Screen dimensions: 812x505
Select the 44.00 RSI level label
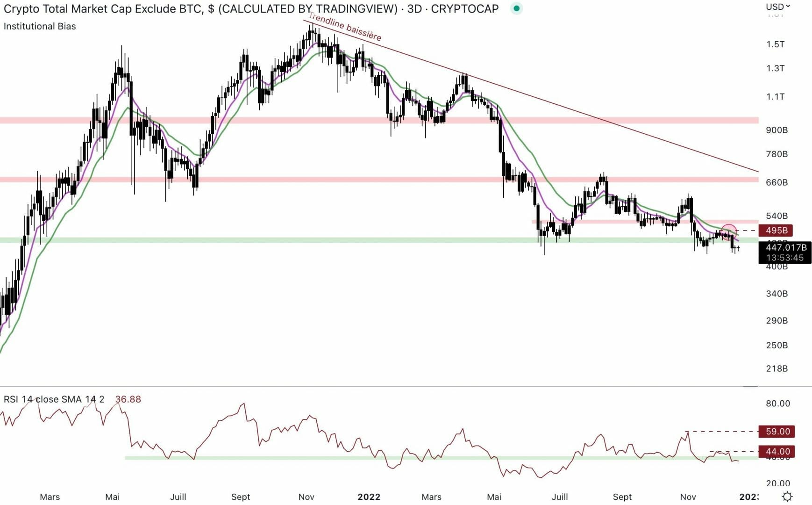[x=777, y=452]
